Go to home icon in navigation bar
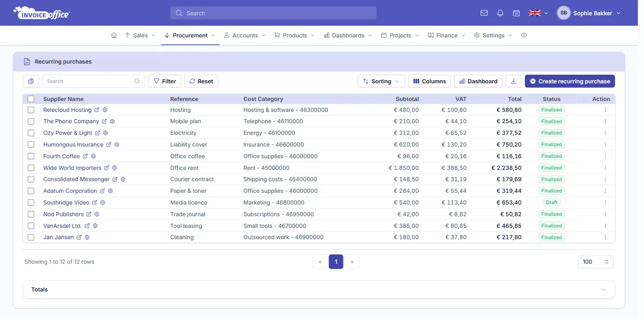The width and height of the screenshot is (644, 318). click(114, 35)
